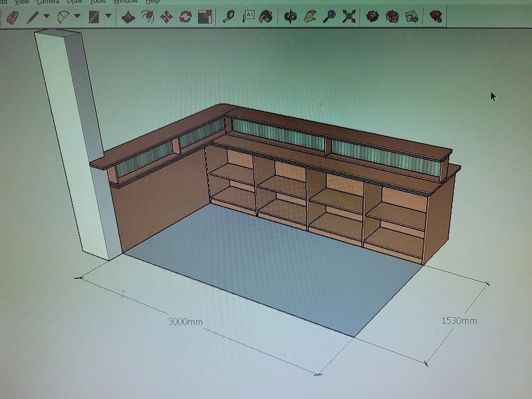Select the Paint Bucket tool
This screenshot has height=399, width=532.
pyautogui.click(x=266, y=17)
